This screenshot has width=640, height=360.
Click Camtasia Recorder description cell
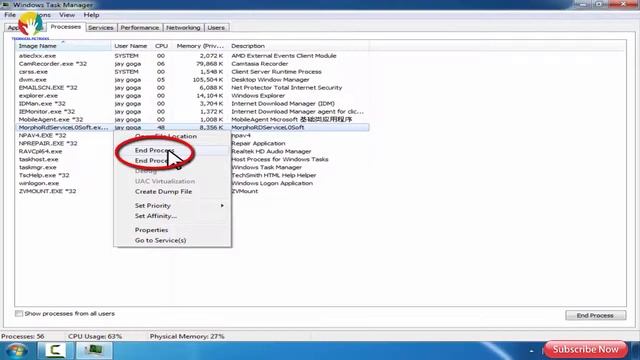click(x=260, y=64)
